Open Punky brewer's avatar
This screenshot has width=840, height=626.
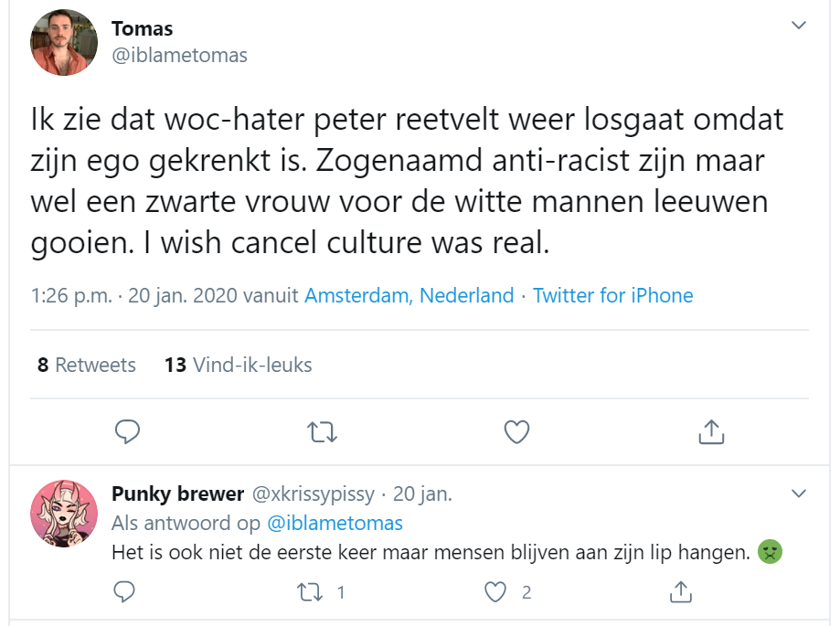(x=64, y=514)
